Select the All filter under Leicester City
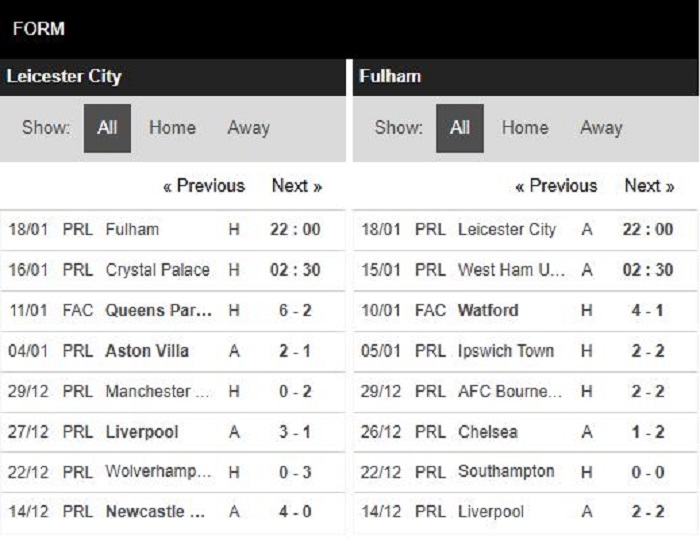 click(107, 128)
